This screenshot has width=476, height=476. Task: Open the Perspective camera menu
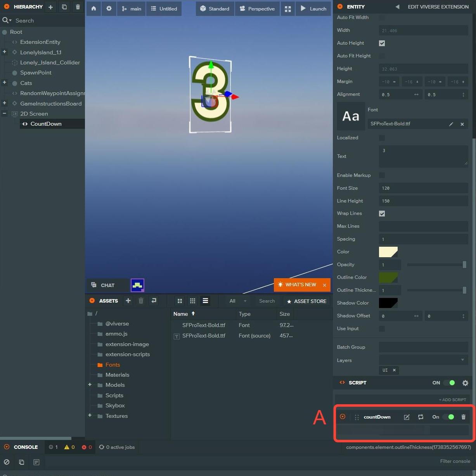coord(257,9)
